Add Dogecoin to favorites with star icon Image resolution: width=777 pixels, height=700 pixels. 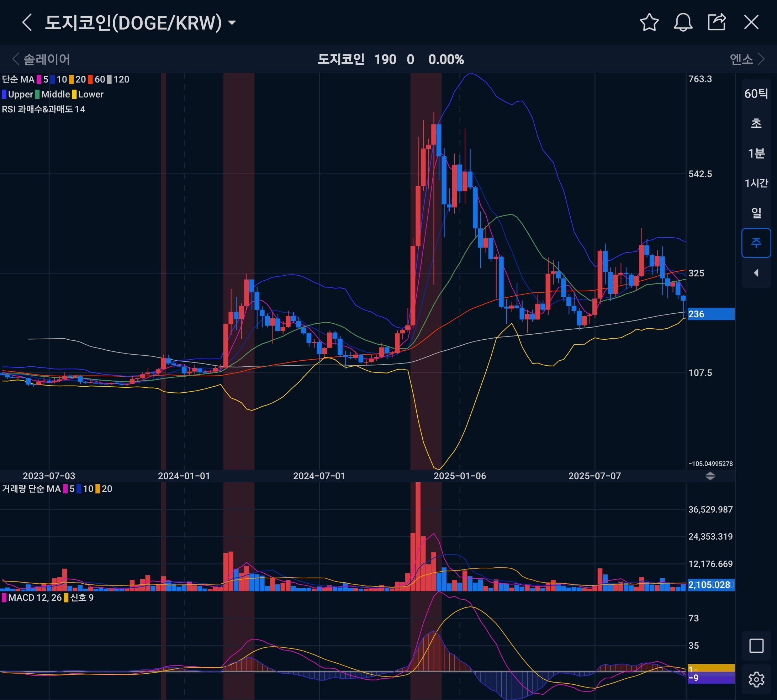pos(649,22)
